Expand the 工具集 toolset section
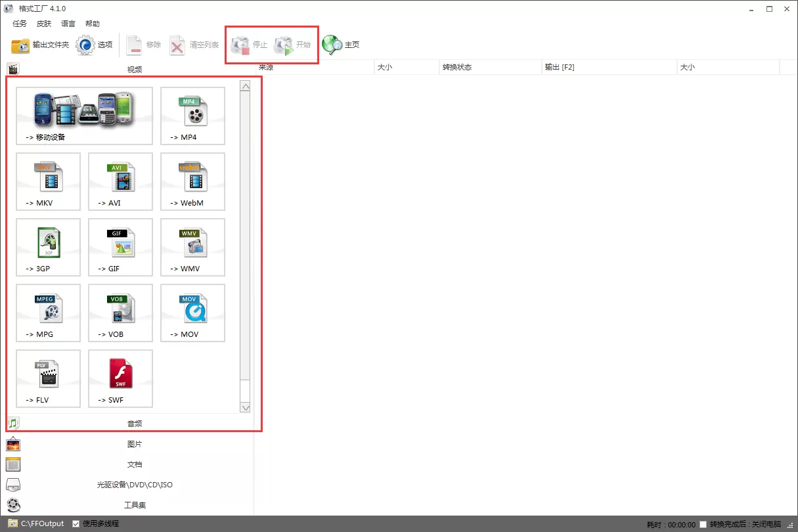798x532 pixels. click(129, 505)
